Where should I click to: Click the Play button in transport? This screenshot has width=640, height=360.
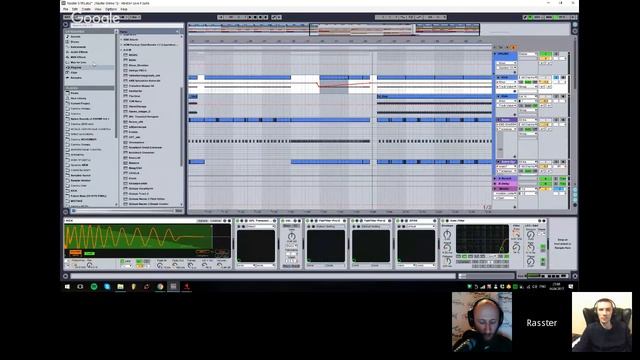click(x=251, y=17)
